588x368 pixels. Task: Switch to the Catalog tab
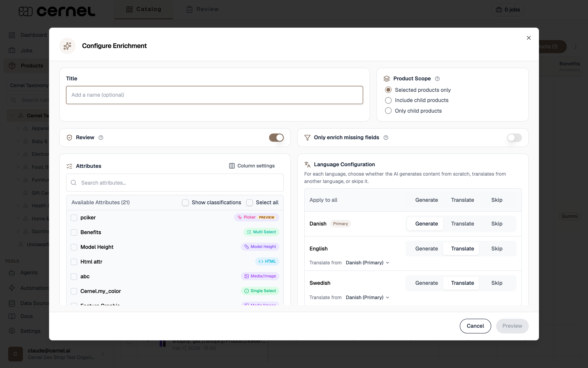(144, 9)
